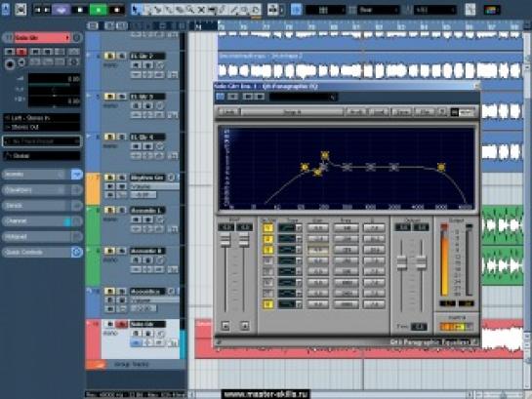The image size is (532, 399).
Task: Open the snap type dropdown reading Beat
Action: (379, 10)
